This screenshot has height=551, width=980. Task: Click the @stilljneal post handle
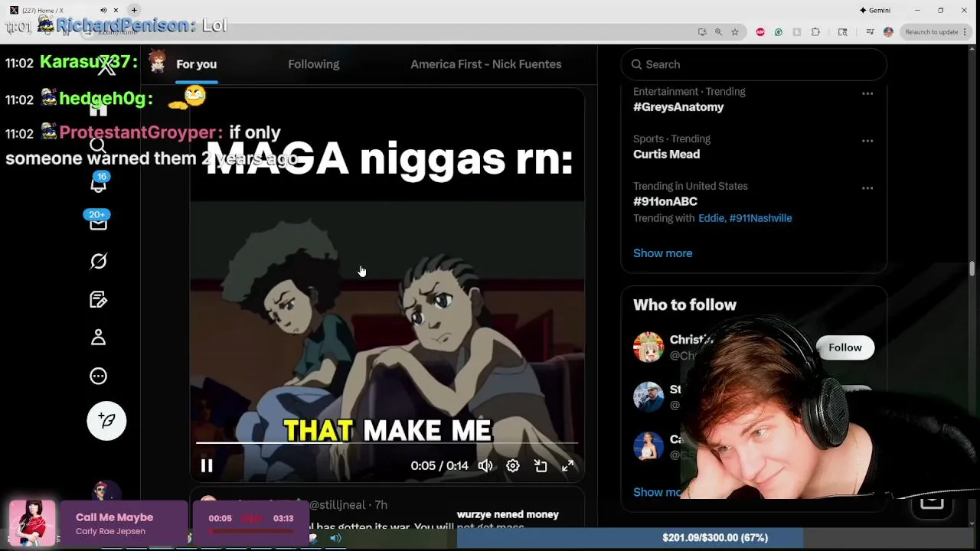tap(339, 505)
